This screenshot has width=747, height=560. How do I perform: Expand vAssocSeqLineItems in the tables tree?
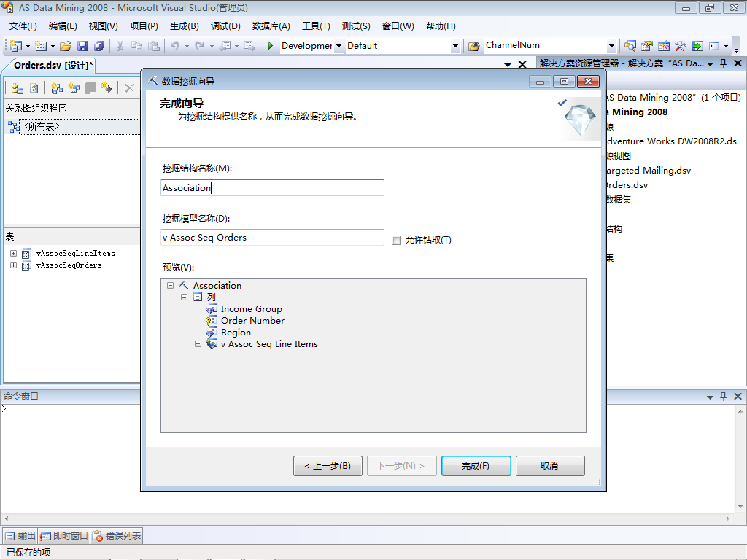(x=13, y=253)
